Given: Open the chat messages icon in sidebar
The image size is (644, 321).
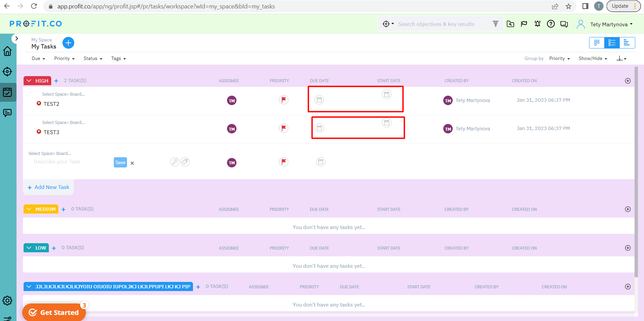Looking at the screenshot, I should [7, 113].
